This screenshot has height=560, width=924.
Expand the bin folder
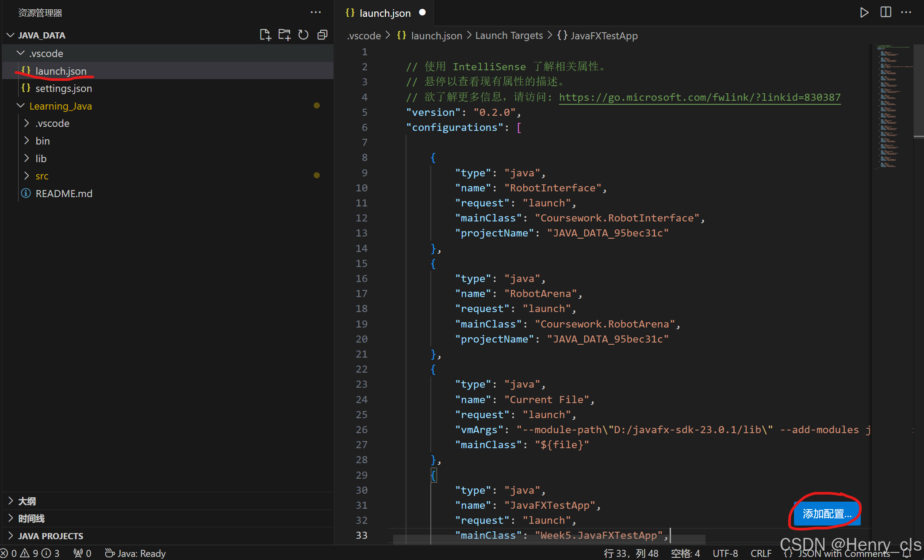coord(42,141)
